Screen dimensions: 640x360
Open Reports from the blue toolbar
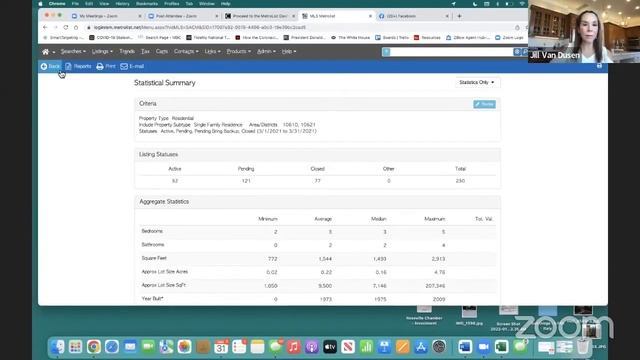click(x=78, y=66)
